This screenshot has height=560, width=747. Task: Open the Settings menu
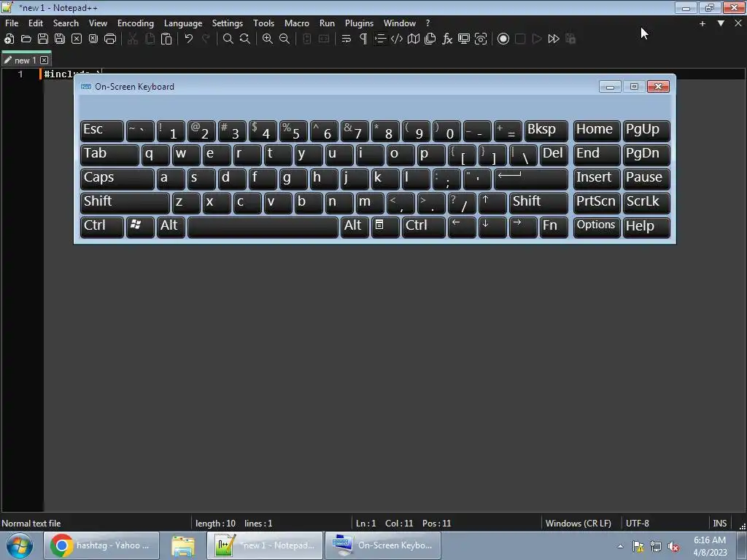[228, 23]
